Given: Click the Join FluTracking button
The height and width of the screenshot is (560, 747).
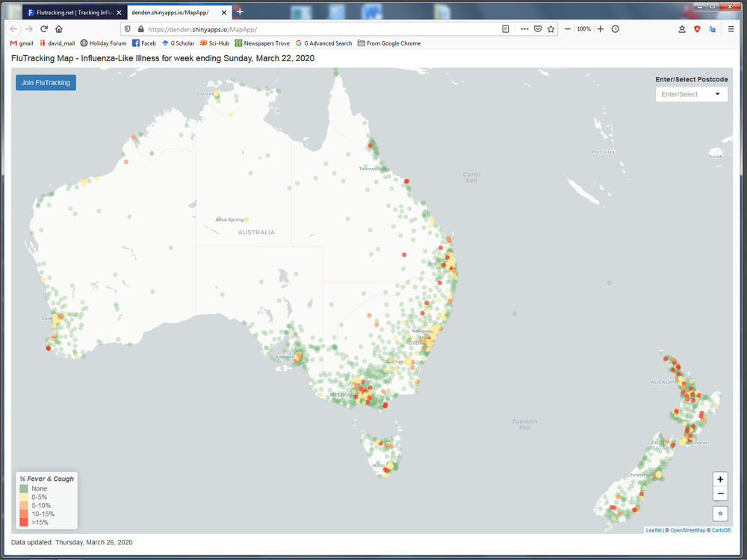Looking at the screenshot, I should 46,83.
